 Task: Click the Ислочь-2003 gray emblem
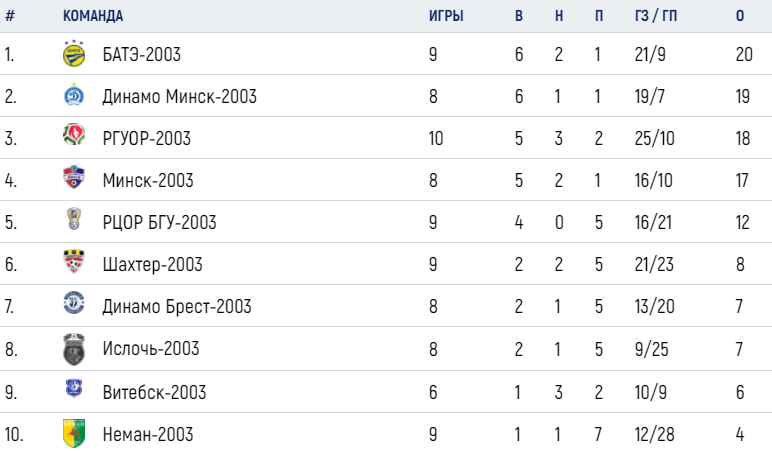coord(74,349)
